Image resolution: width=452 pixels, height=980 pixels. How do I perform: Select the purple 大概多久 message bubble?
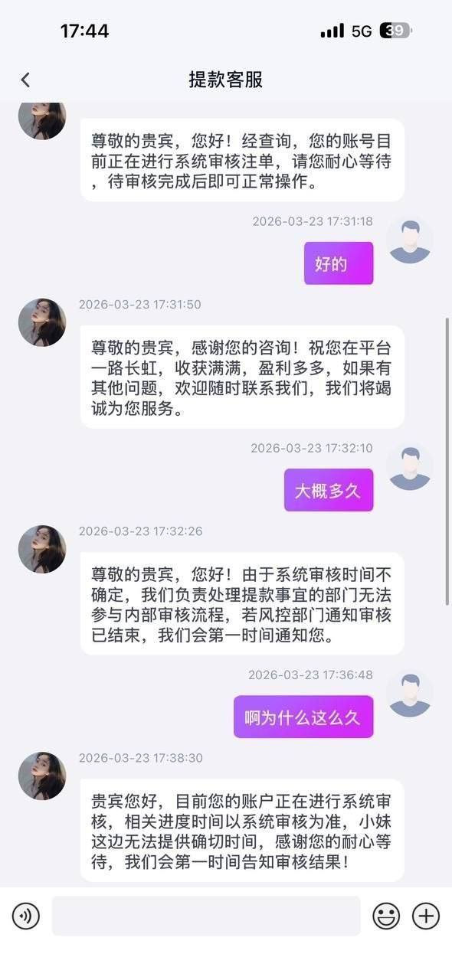point(329,490)
